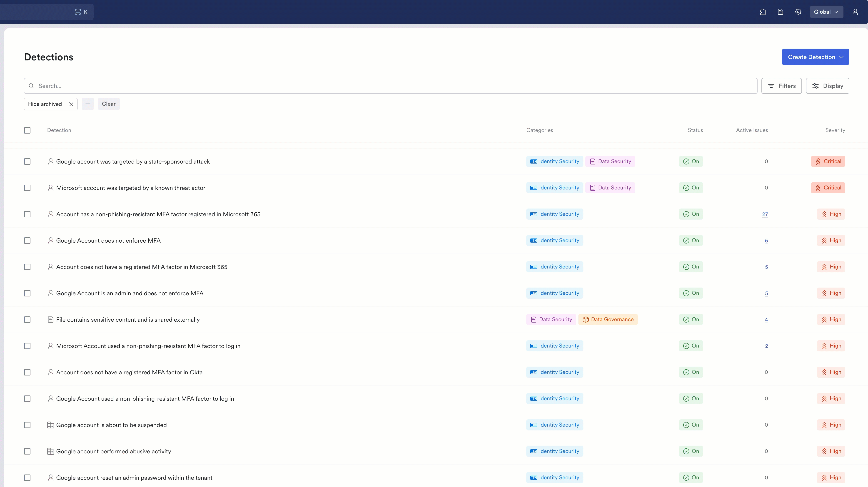The width and height of the screenshot is (868, 487).
Task: Click Data Governance category tag
Action: [608, 319]
